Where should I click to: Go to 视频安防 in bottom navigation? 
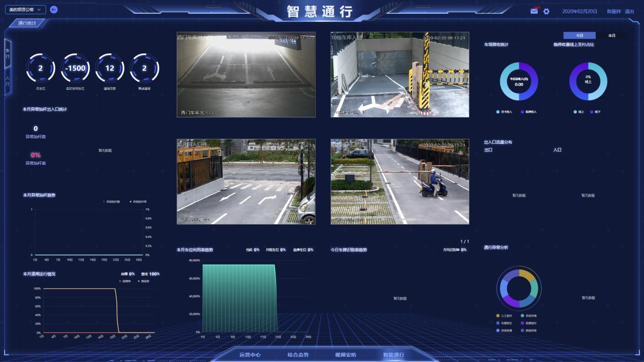coord(346,355)
